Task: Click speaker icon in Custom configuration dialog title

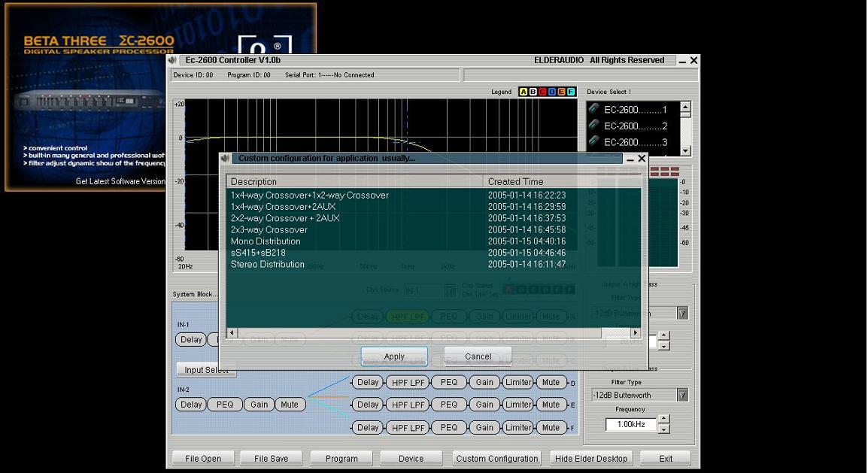Action: [225, 158]
